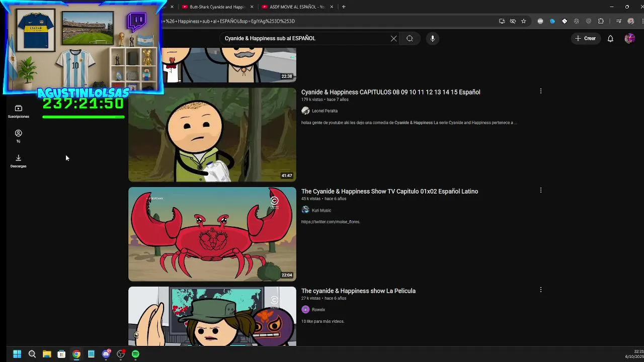
Task: Open the YouTube account avatar menu
Action: [x=629, y=38]
